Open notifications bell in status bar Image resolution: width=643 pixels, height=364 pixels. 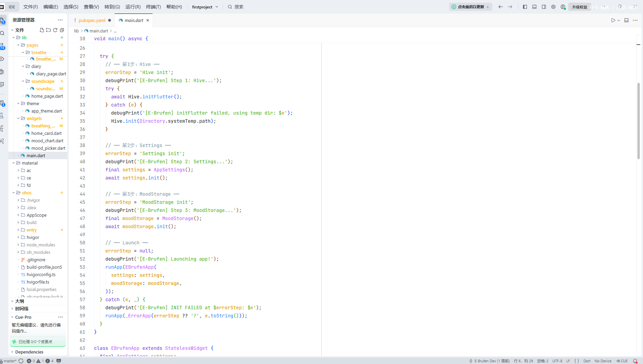tap(635, 361)
